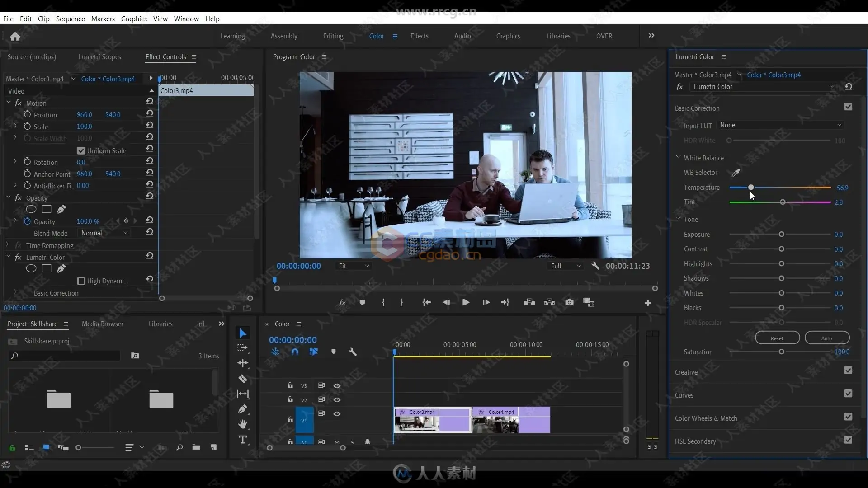This screenshot has height=488, width=868.
Task: Toggle Curves section checkbox
Action: [x=848, y=394]
